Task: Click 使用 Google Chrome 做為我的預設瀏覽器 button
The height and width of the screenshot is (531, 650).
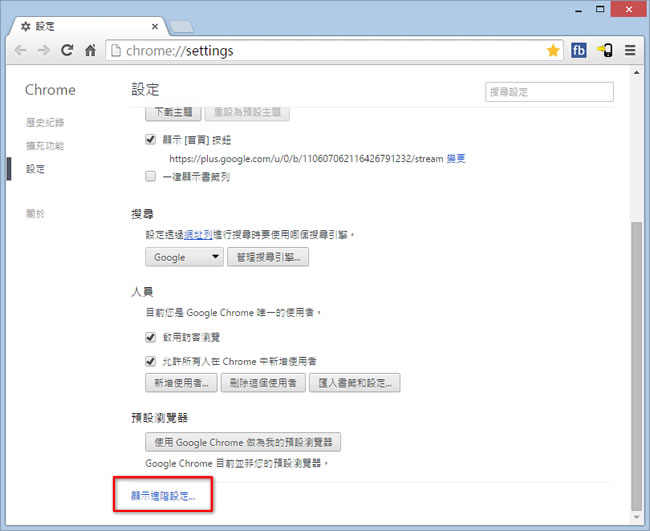Action: (243, 442)
